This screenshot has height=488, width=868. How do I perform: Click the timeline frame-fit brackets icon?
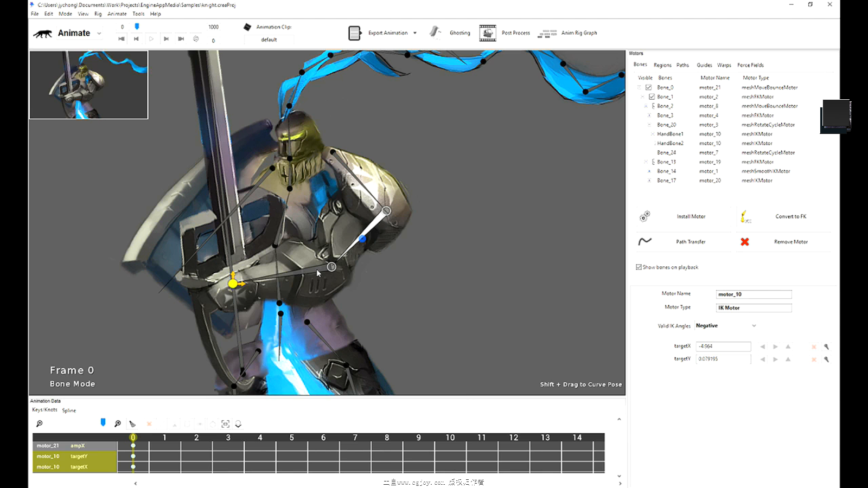tap(226, 423)
